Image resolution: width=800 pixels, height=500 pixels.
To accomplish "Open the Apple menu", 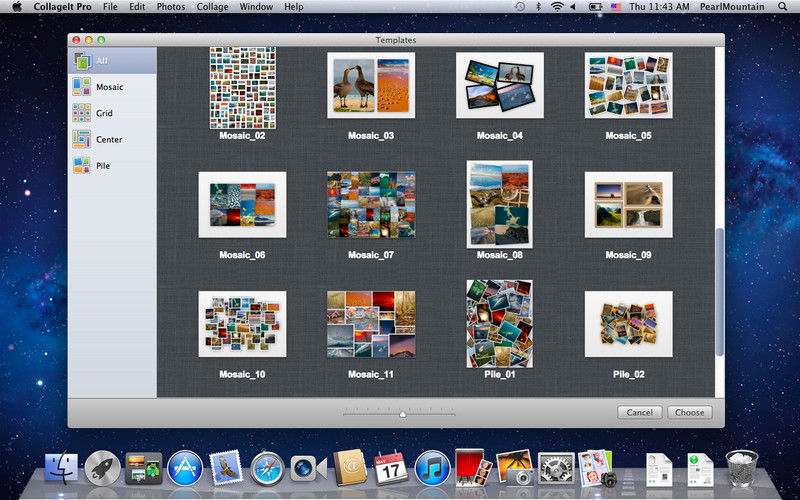I will pos(17,7).
